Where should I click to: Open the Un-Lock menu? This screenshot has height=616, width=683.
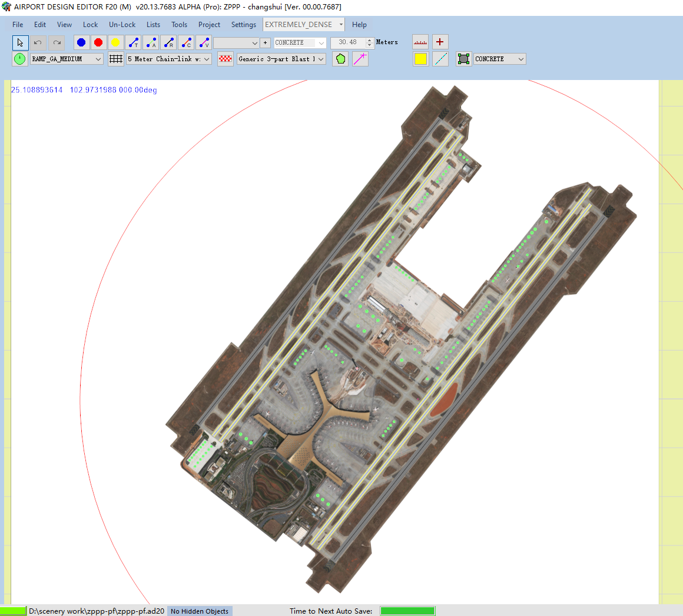pos(122,25)
